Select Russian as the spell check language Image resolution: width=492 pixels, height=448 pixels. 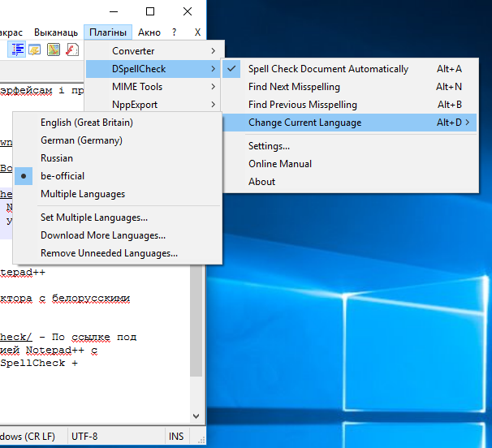pos(57,158)
